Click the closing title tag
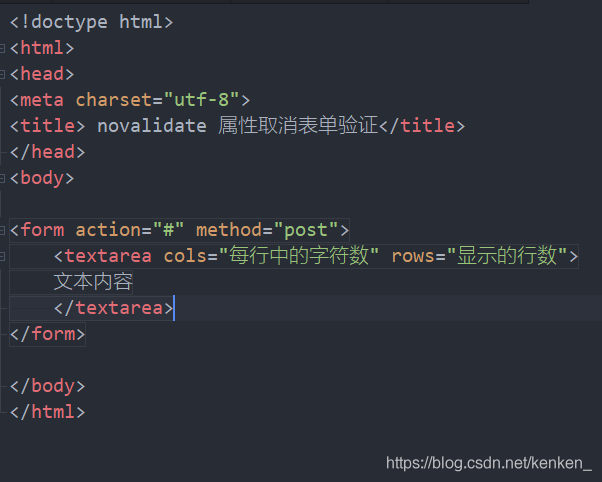This screenshot has height=482, width=602. 422,126
